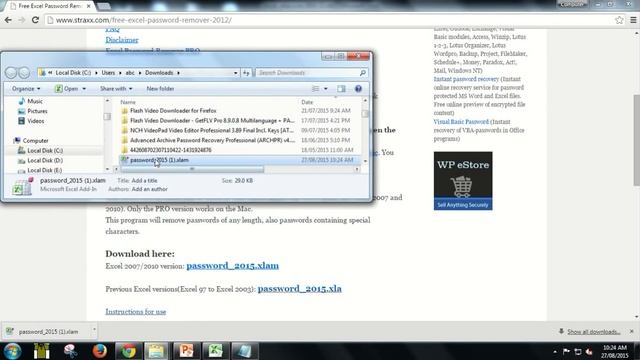Image resolution: width=640 pixels, height=360 pixels.
Task: Click horizontal scrollbar in file list
Action: [x=192, y=169]
